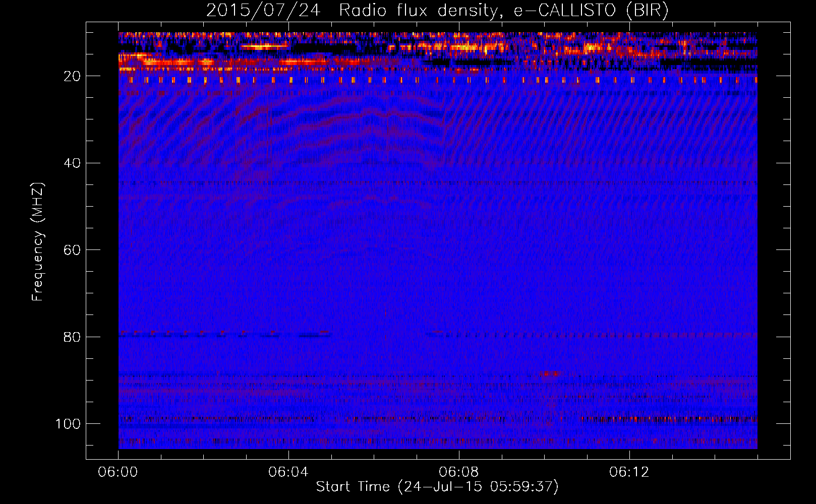Click the 60 MHz frequency tick label
Screen dimensions: 816x504
point(72,250)
